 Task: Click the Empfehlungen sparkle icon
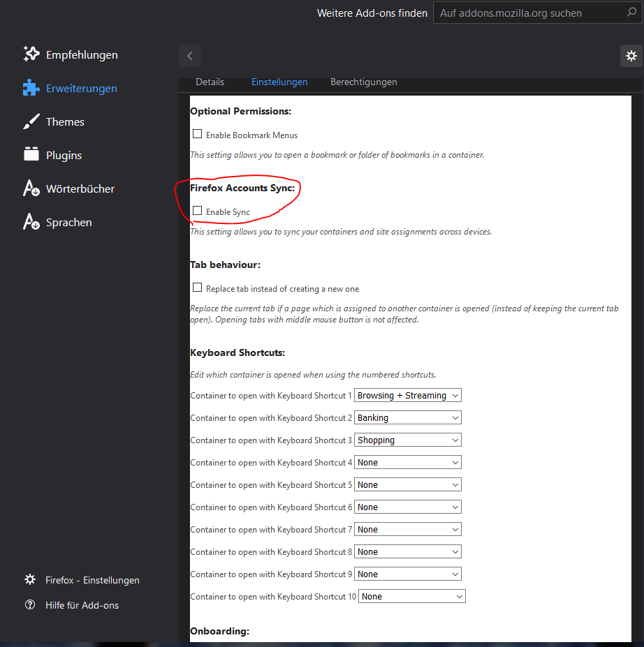click(31, 54)
